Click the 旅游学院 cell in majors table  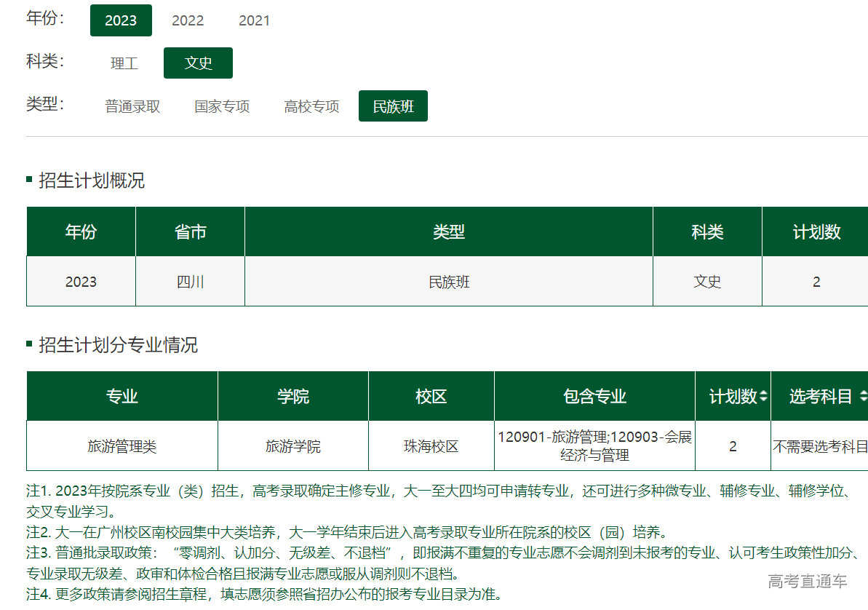point(292,446)
